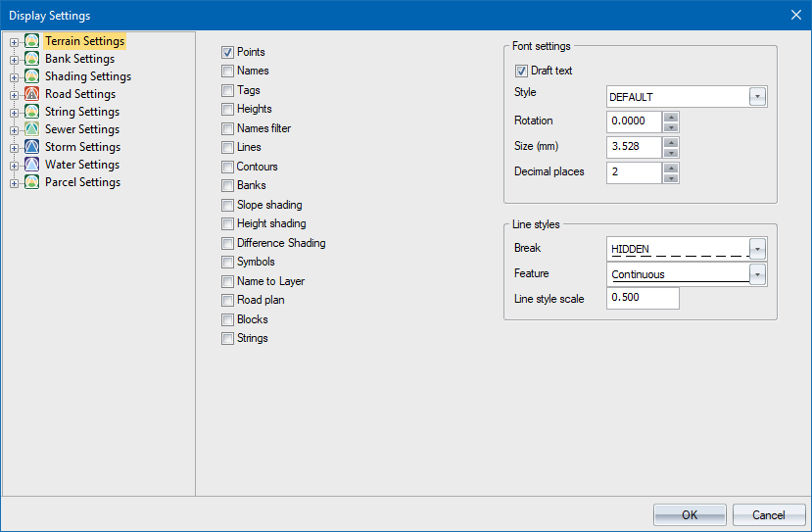Uncheck the Points checkbox
812x532 pixels.
tap(227, 52)
